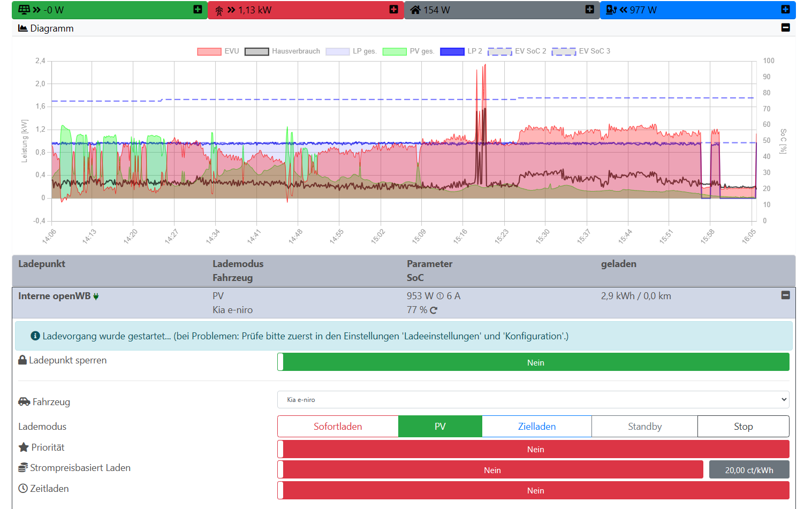Toggle Strompreisbasiert Laden switch
This screenshot has width=812, height=509.
click(490, 470)
